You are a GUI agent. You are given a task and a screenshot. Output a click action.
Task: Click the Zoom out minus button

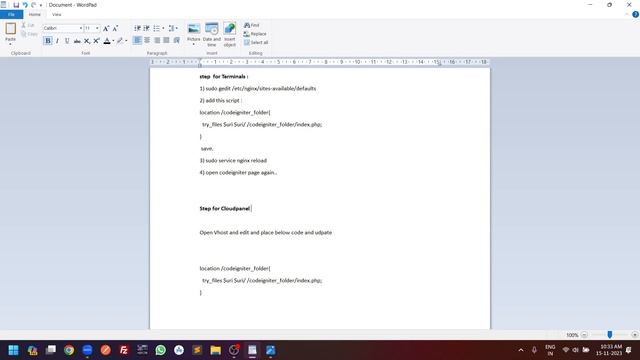[584, 335]
